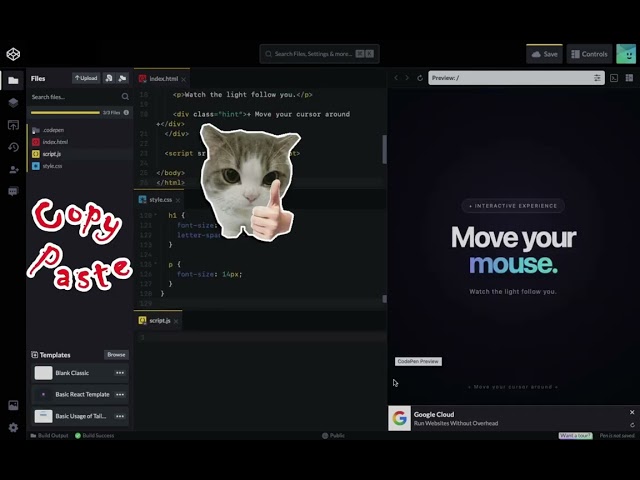Close the index.html tab
Screen dimensions: 640x480
(184, 79)
